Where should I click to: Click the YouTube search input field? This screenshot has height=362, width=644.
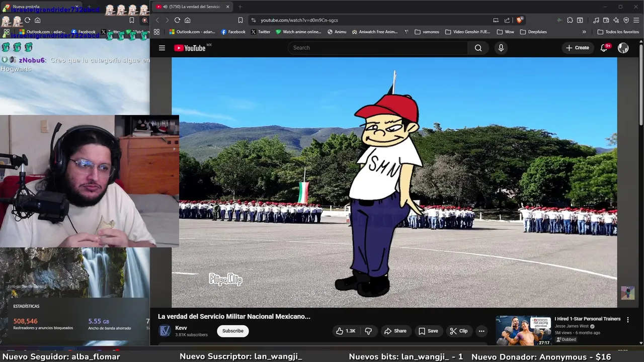378,48
